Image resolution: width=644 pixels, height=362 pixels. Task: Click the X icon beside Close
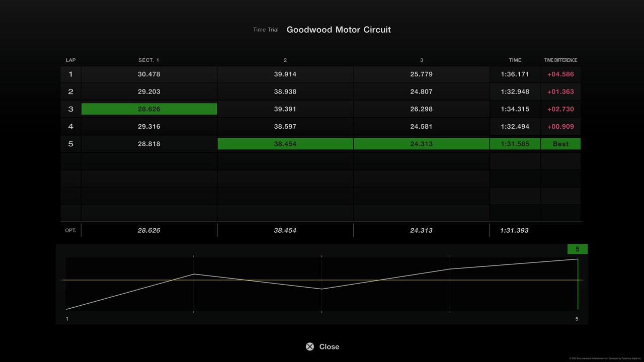pyautogui.click(x=310, y=346)
